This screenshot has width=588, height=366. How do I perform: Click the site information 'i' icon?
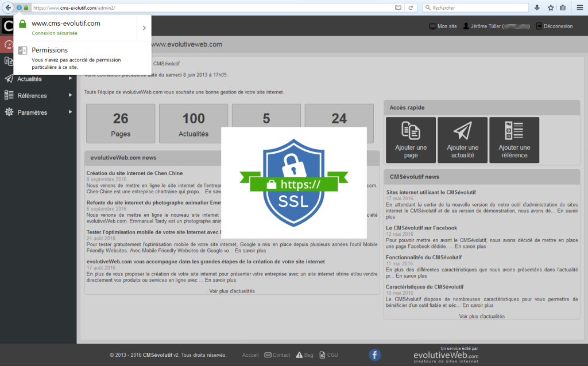tap(19, 7)
